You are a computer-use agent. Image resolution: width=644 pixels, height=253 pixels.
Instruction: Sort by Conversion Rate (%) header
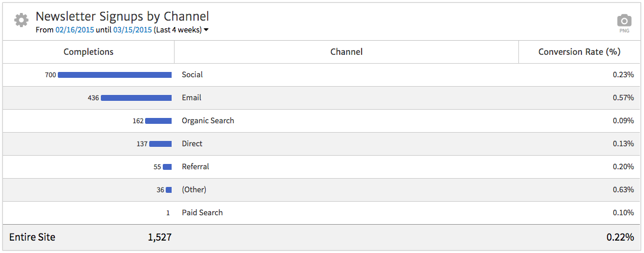[579, 52]
